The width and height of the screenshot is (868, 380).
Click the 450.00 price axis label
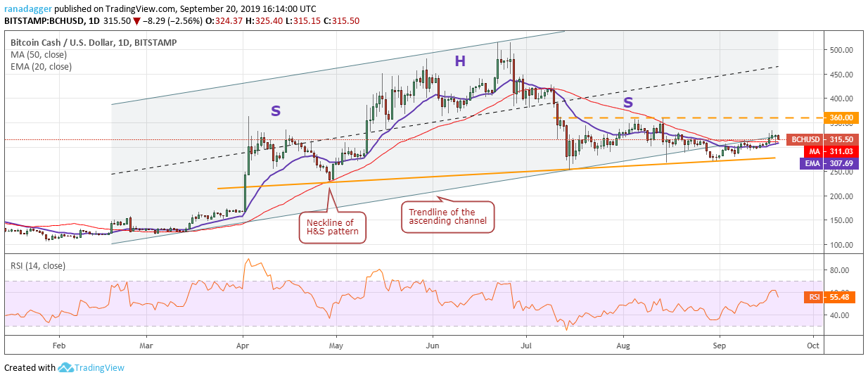841,75
